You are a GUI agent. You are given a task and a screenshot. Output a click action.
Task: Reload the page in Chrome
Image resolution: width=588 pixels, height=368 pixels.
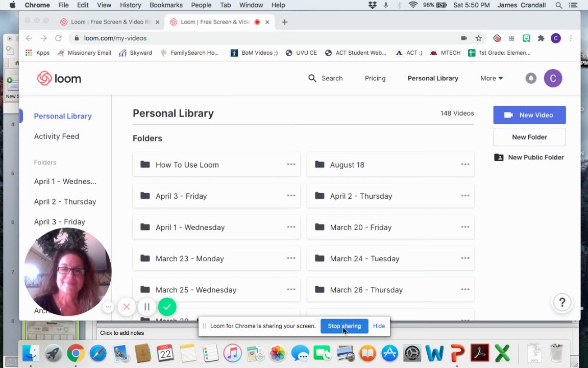coord(58,38)
